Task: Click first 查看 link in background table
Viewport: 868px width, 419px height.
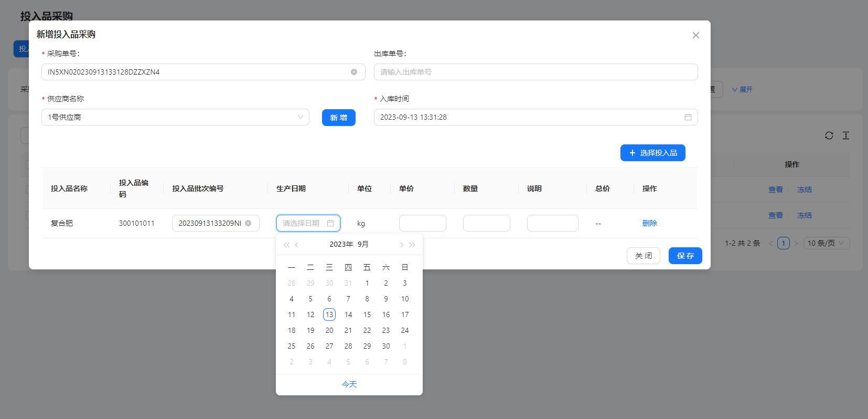Action: 776,190
